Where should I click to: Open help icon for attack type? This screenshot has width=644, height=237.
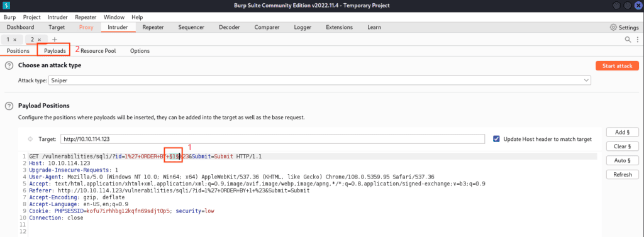pyautogui.click(x=8, y=65)
